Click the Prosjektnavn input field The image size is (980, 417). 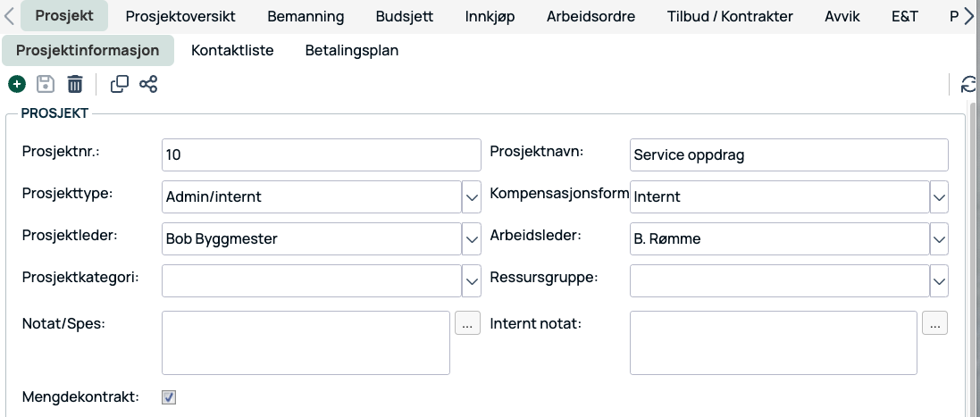[x=788, y=155]
